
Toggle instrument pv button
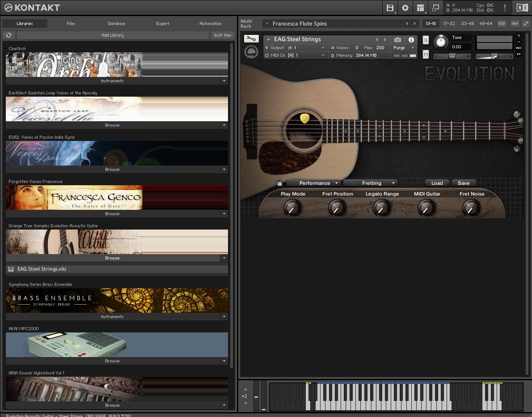(519, 54)
